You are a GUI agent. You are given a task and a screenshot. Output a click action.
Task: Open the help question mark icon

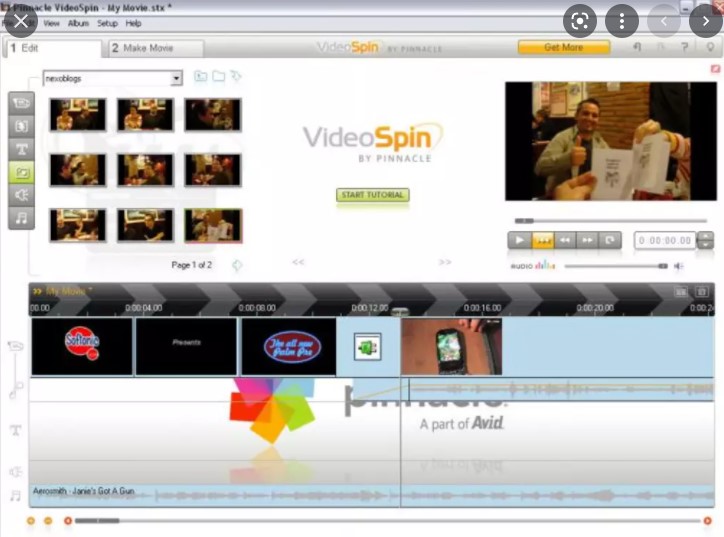(685, 47)
